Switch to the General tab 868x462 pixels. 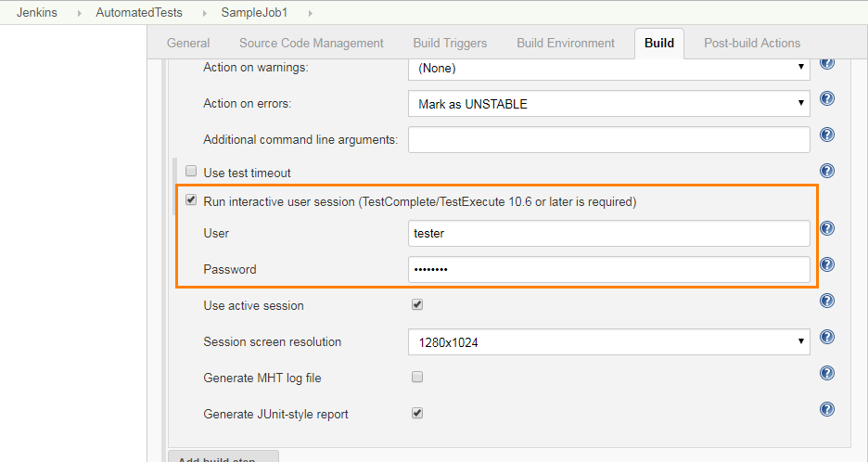tap(188, 44)
